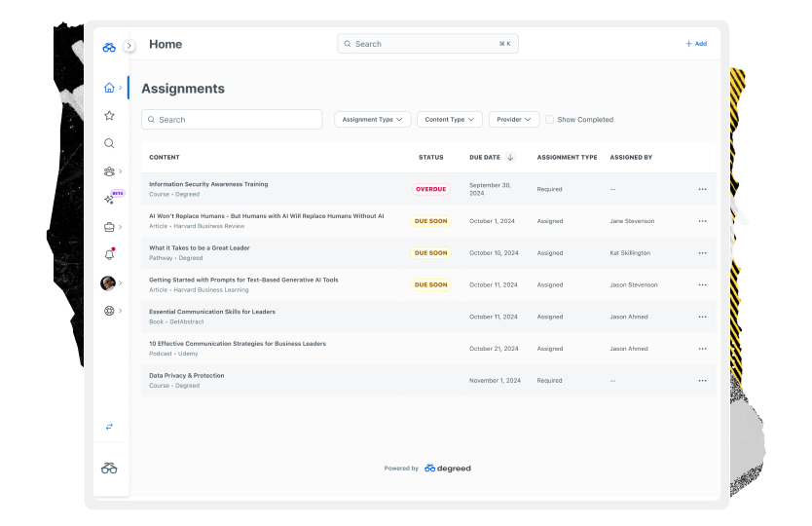Expand the Assignment Type dropdown
Viewport: 812px width, 526px height.
pyautogui.click(x=372, y=120)
